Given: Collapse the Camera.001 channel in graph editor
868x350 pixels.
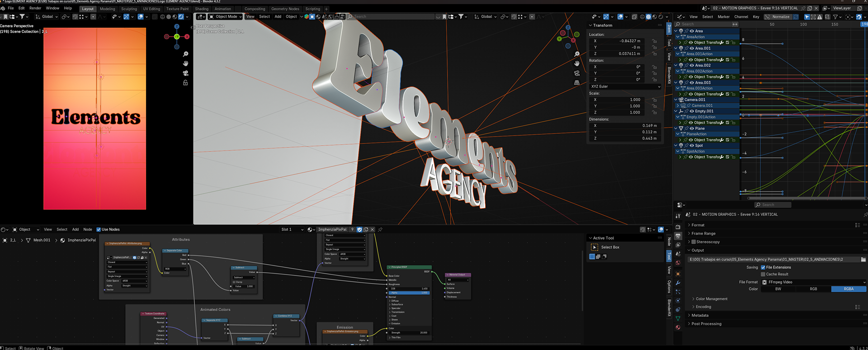Looking at the screenshot, I should (676, 100).
